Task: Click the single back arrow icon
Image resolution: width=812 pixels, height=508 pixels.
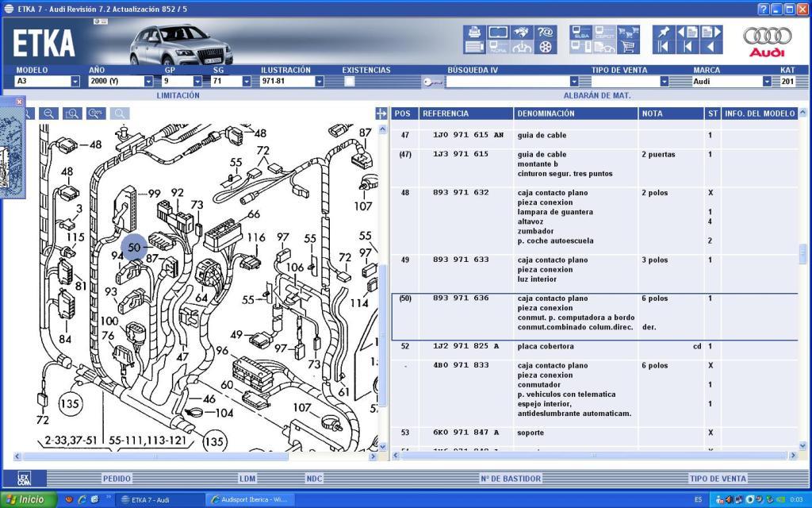Action: click(711, 47)
